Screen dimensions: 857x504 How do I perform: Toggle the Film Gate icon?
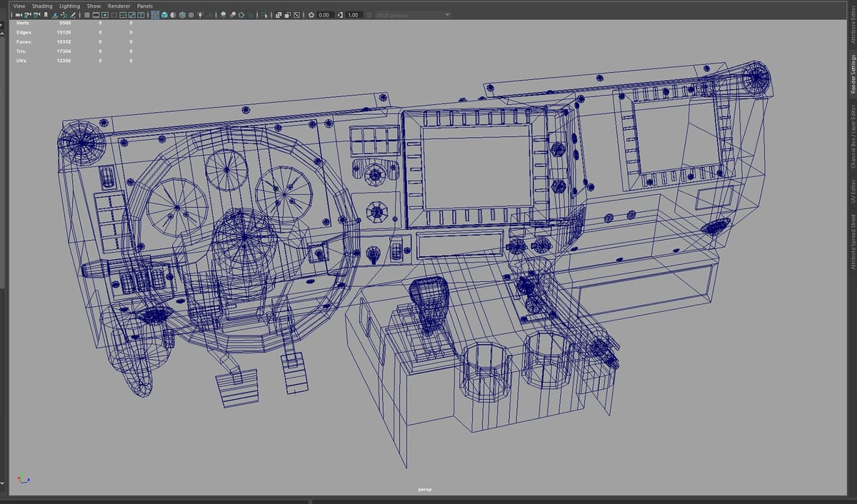pos(96,15)
